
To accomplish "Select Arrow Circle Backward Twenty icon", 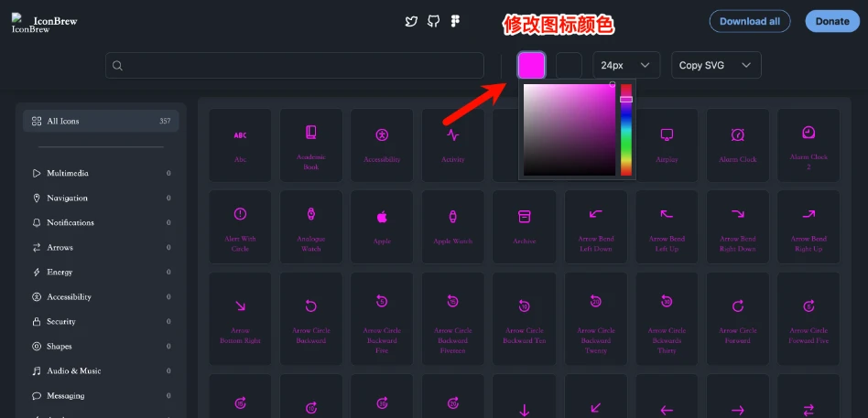I will point(596,318).
